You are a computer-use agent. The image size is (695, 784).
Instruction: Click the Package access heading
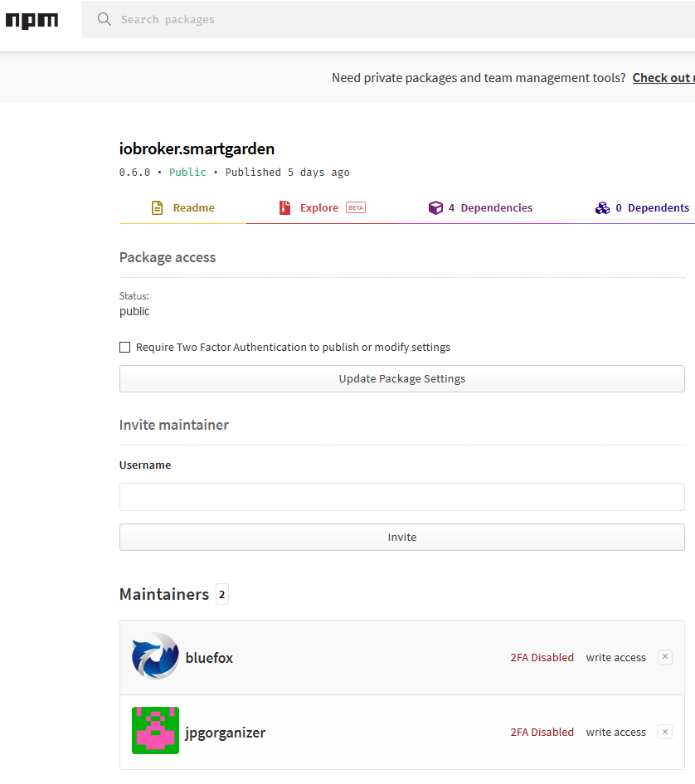click(x=168, y=257)
